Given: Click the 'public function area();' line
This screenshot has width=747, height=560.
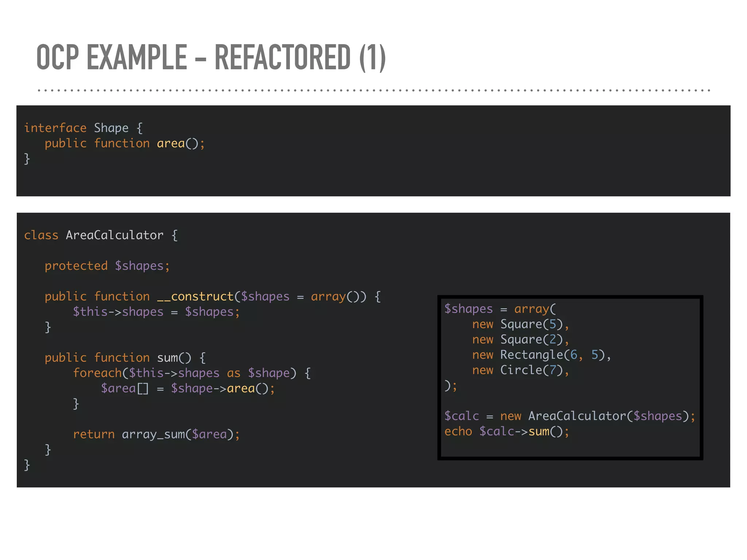Looking at the screenshot, I should tap(124, 143).
